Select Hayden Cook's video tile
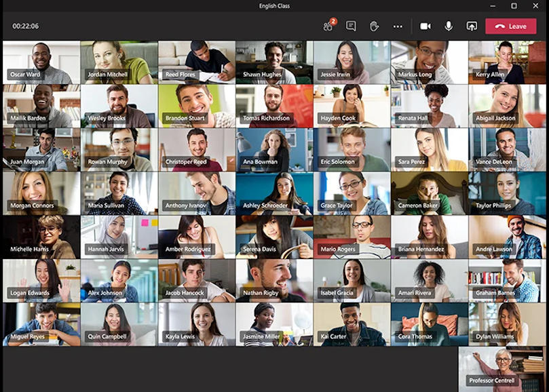Screen dimensions: 549x392 352,106
